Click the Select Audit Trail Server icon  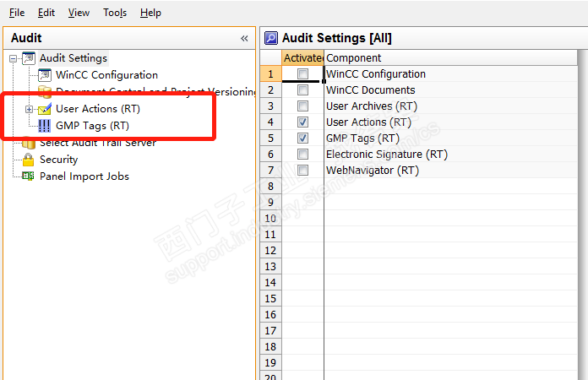pyautogui.click(x=29, y=144)
